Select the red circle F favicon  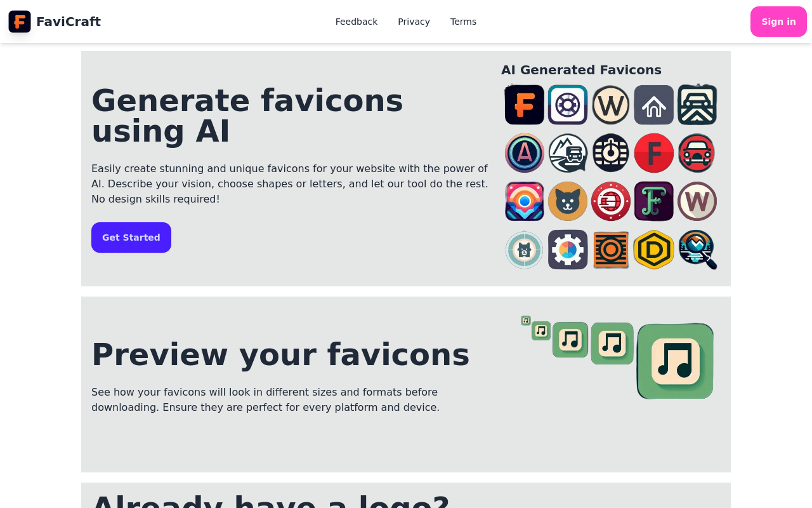point(654,153)
